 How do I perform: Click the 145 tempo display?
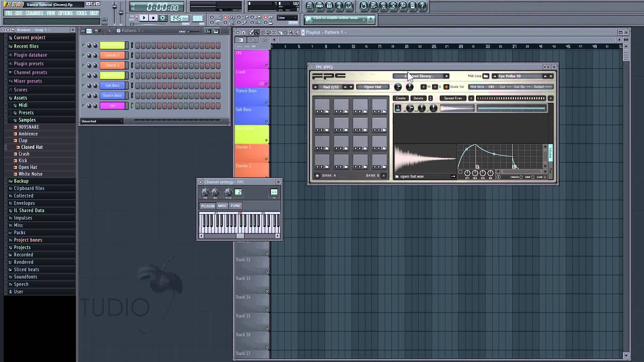[x=179, y=19]
